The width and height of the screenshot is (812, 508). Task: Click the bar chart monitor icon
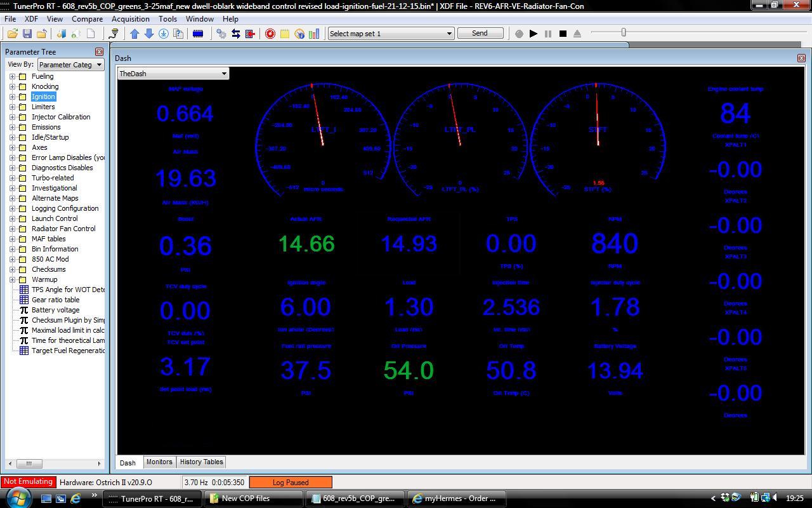[x=314, y=34]
